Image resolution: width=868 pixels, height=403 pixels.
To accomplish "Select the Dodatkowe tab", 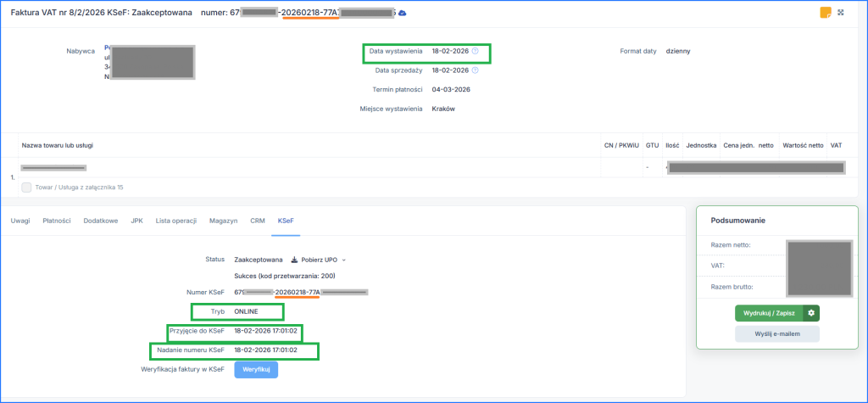I will [100, 221].
